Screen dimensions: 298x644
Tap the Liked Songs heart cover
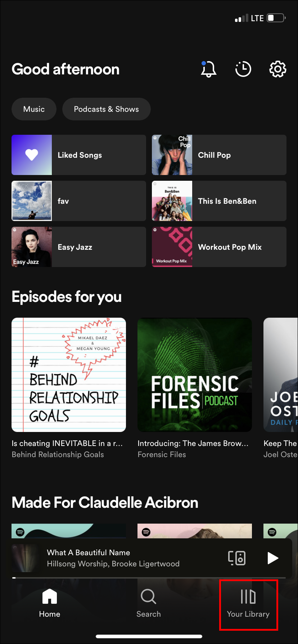click(x=32, y=155)
